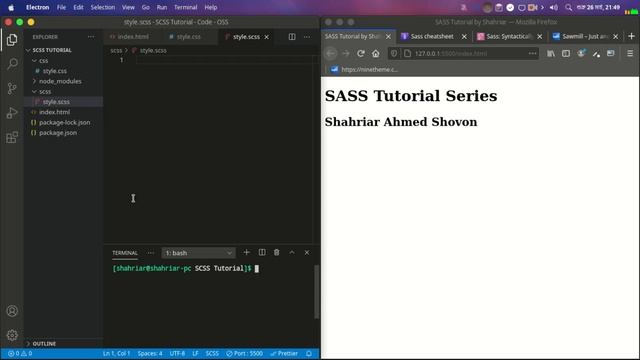
Task: Collapse the SCSS TUTORIAL root folder
Action: click(52, 50)
